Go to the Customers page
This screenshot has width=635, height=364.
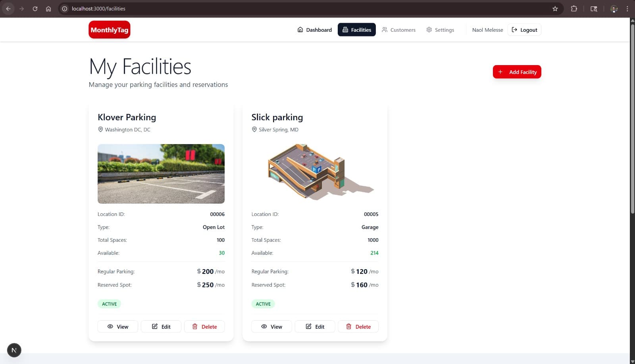click(x=398, y=30)
